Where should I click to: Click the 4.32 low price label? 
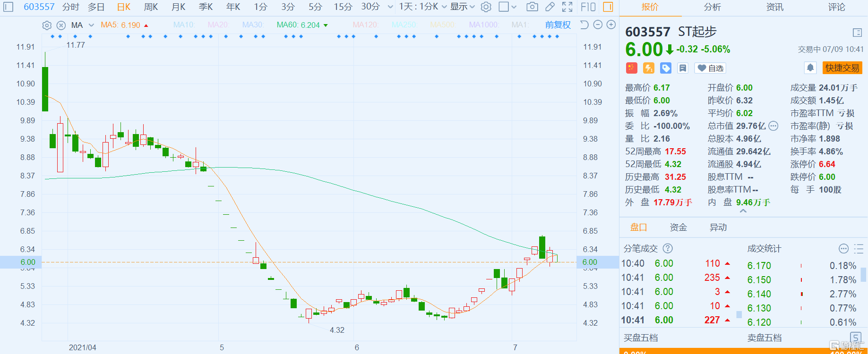(x=337, y=330)
